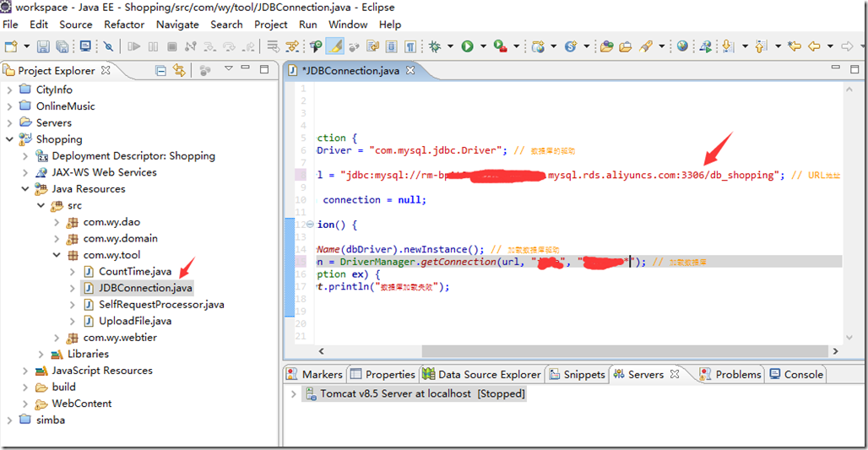This screenshot has width=868, height=450.
Task: Toggle Show Whitespace Characters pilcrow icon
Action: (410, 46)
